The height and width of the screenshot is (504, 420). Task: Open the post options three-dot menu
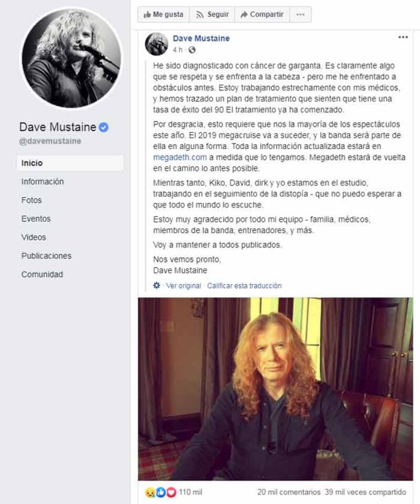click(403, 37)
